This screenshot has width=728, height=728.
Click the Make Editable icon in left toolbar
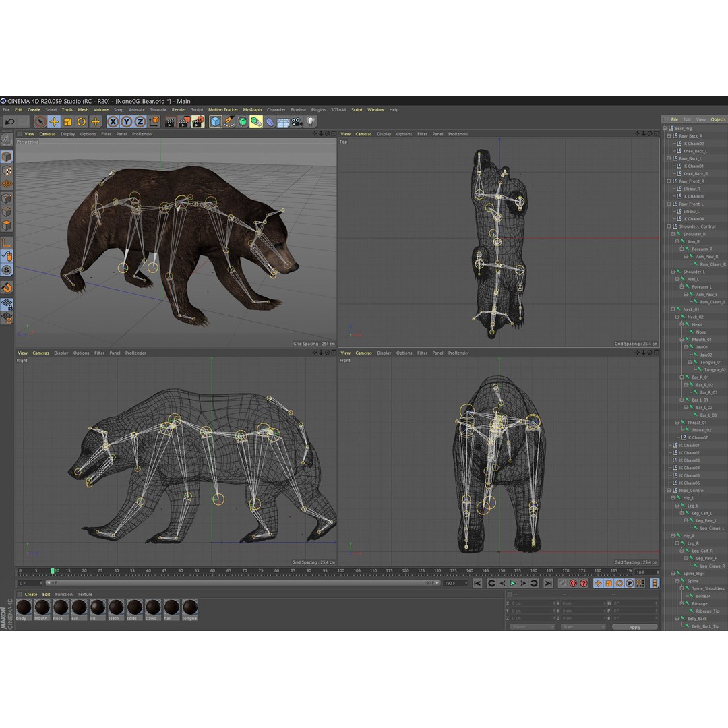coord(7,139)
